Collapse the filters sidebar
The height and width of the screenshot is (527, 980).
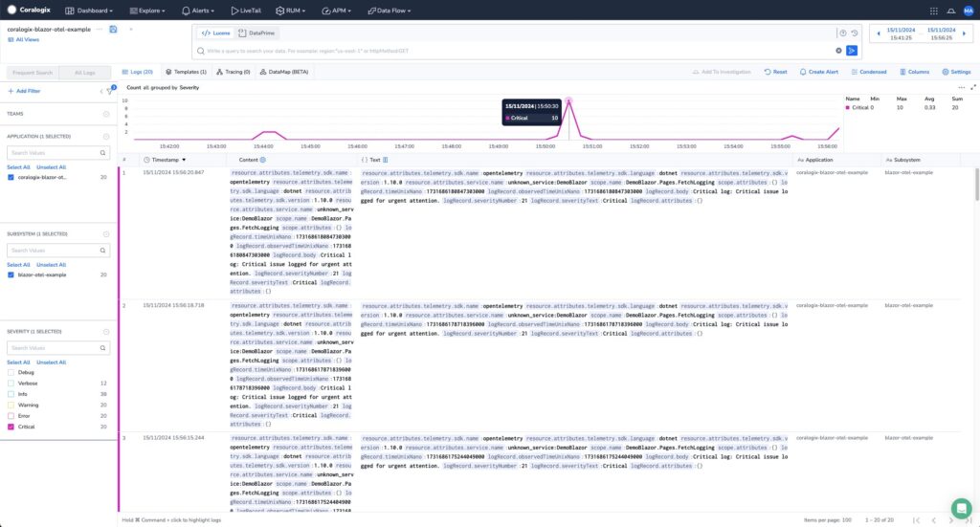[101, 91]
